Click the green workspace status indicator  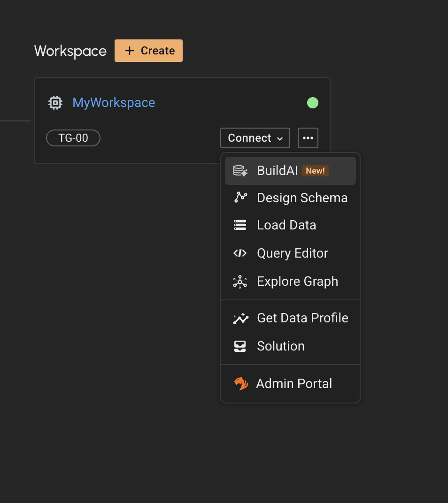pyautogui.click(x=313, y=102)
